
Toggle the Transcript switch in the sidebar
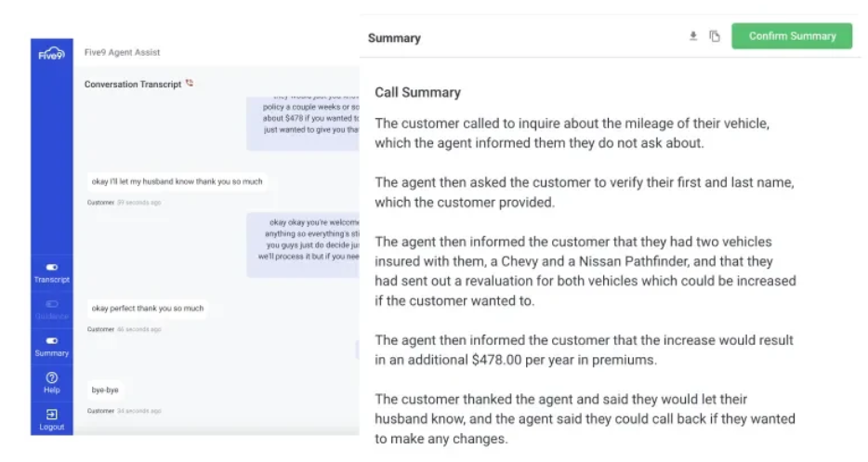coord(51,267)
